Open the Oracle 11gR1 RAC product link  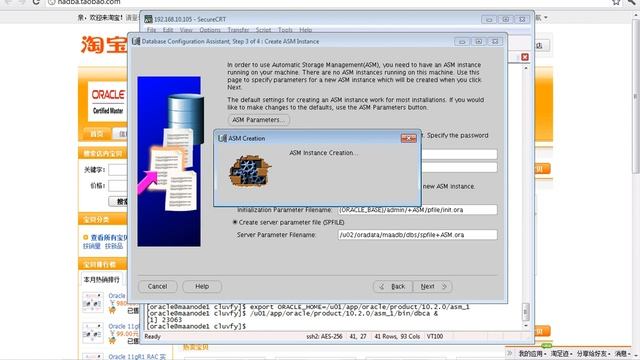pyautogui.click(x=137, y=356)
